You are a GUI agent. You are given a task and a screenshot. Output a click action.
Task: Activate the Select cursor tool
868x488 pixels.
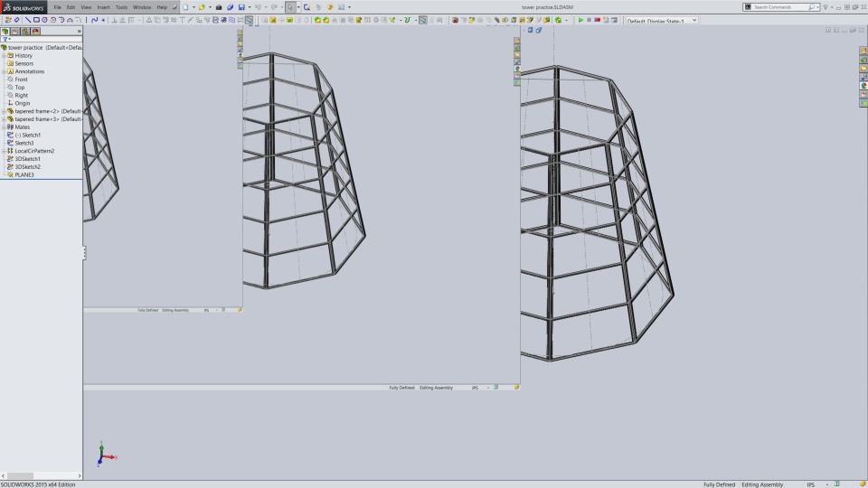pyautogui.click(x=290, y=7)
